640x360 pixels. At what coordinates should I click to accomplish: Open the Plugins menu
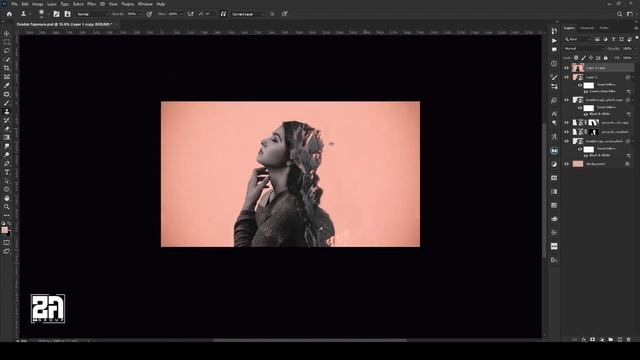tap(127, 4)
